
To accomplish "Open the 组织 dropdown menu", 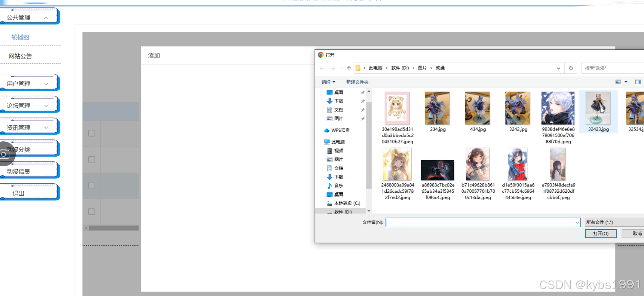I will 328,82.
